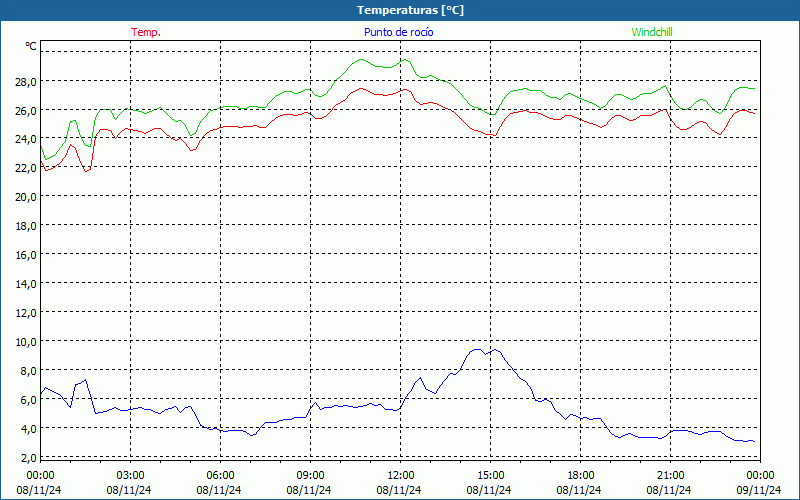This screenshot has width=800, height=500.
Task: Click the 09/11/24 date label
Action: click(759, 490)
